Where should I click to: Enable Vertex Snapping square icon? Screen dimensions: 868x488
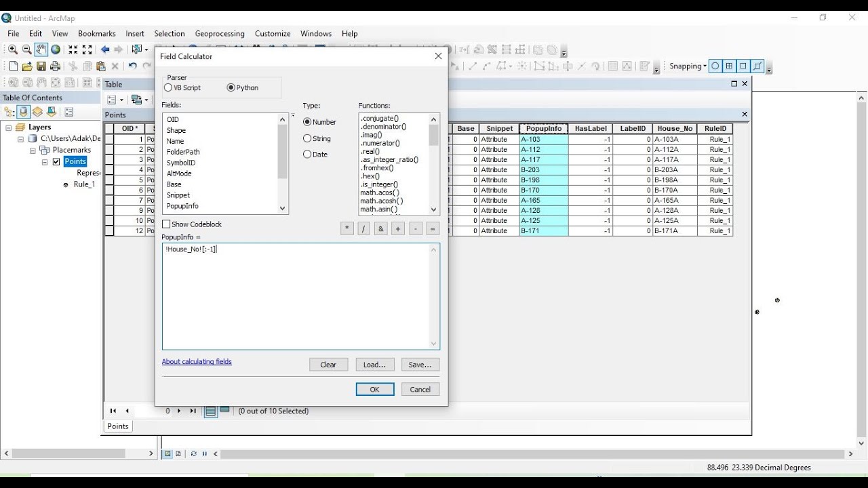coord(744,66)
